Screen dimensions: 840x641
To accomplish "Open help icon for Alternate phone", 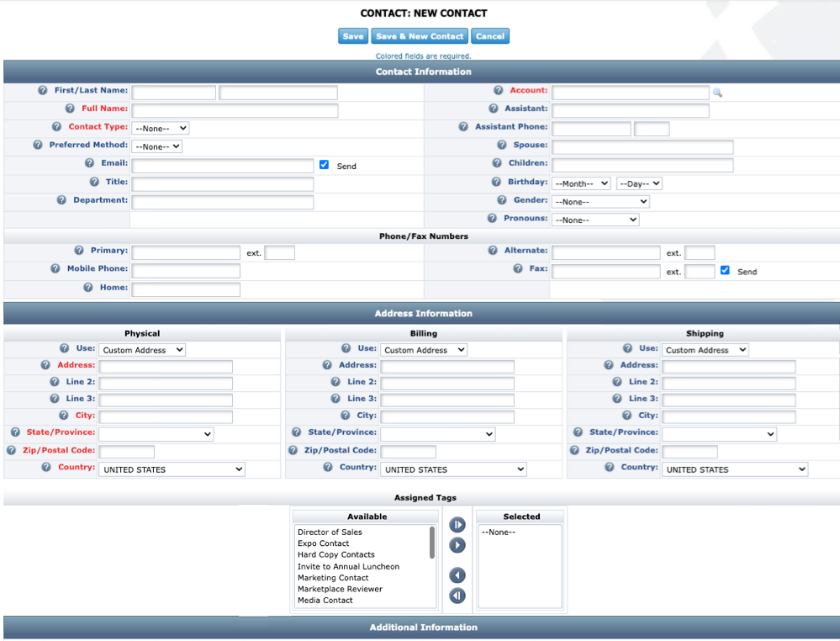I will [493, 251].
